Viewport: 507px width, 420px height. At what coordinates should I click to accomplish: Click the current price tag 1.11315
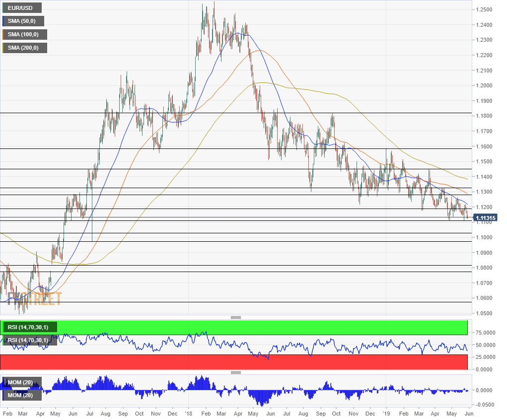485,218
